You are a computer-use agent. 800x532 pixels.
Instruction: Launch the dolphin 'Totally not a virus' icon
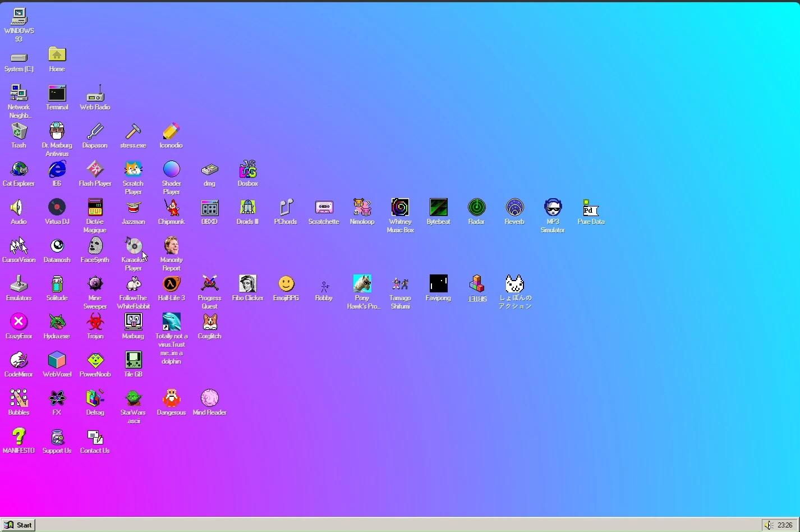click(171, 322)
